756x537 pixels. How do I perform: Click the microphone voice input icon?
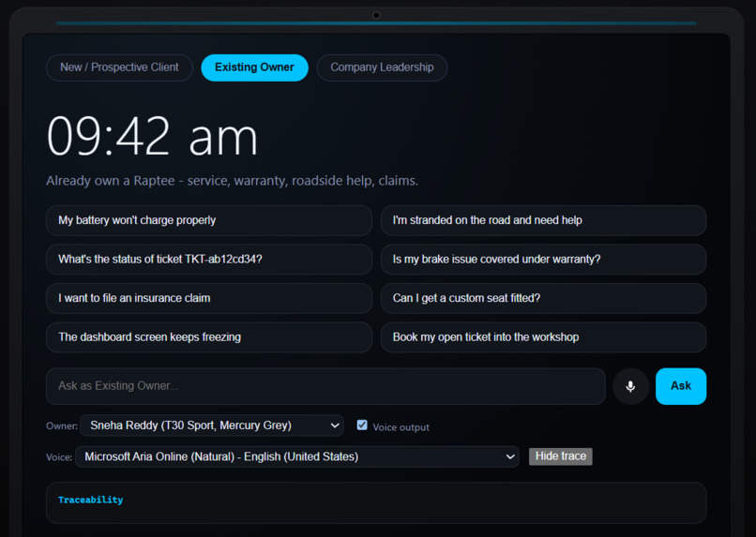coord(630,386)
